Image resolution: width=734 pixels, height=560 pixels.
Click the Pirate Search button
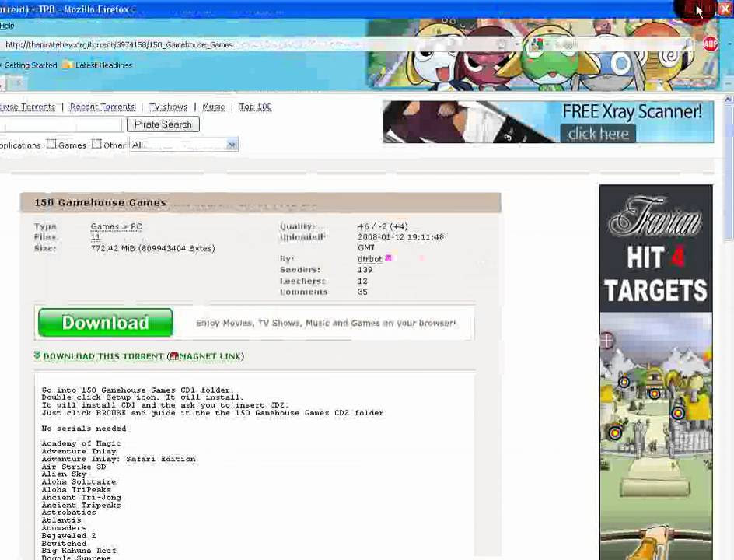163,124
